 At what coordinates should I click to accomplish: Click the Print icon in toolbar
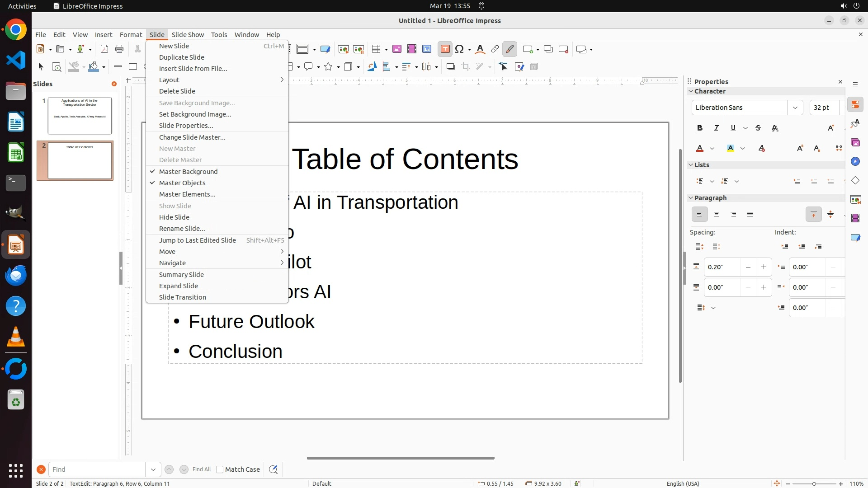119,49
